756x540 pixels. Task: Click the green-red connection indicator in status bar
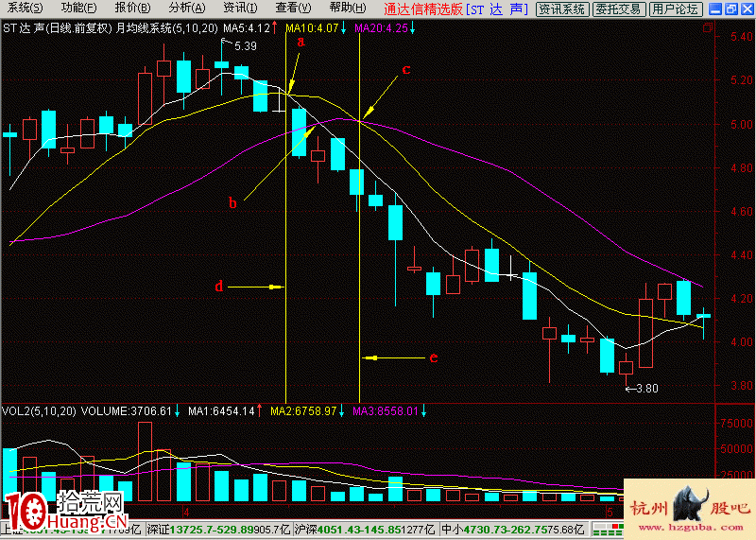[x=608, y=530]
